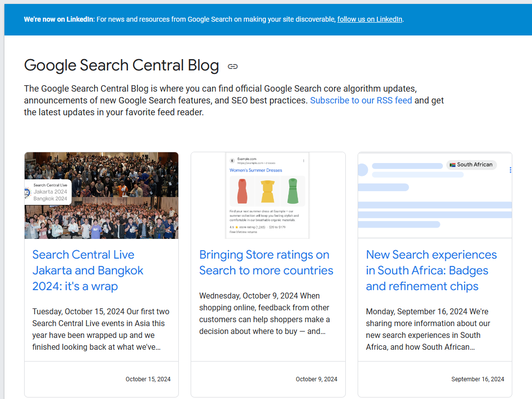
Task: Click the October 15, 2024 date label
Action: (x=148, y=379)
